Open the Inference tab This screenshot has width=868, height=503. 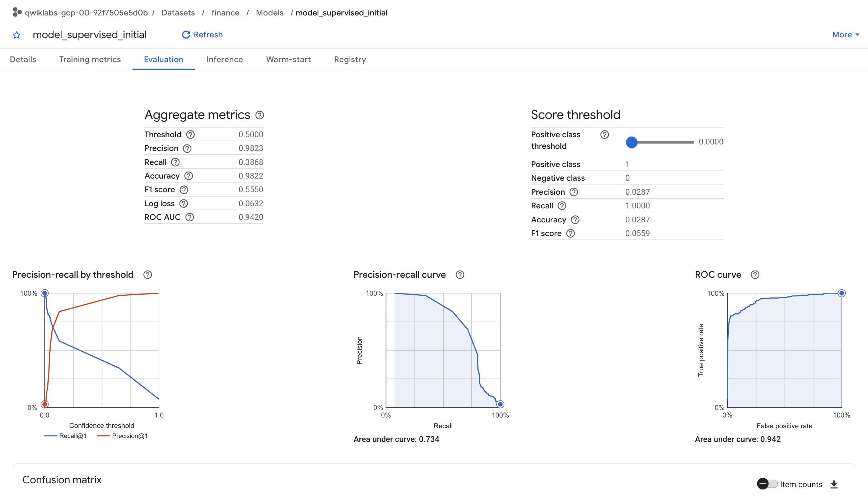(225, 59)
